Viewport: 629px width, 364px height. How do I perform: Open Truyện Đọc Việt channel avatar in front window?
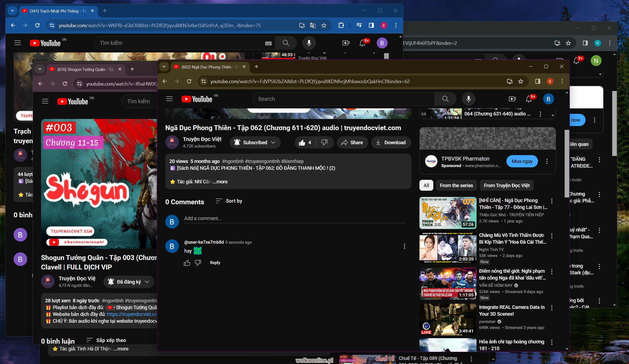[172, 142]
